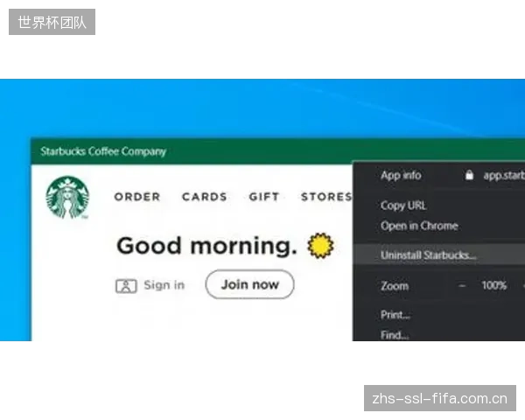Click the 100% zoom value
This screenshot has height=420, width=525.
pyautogui.click(x=493, y=285)
